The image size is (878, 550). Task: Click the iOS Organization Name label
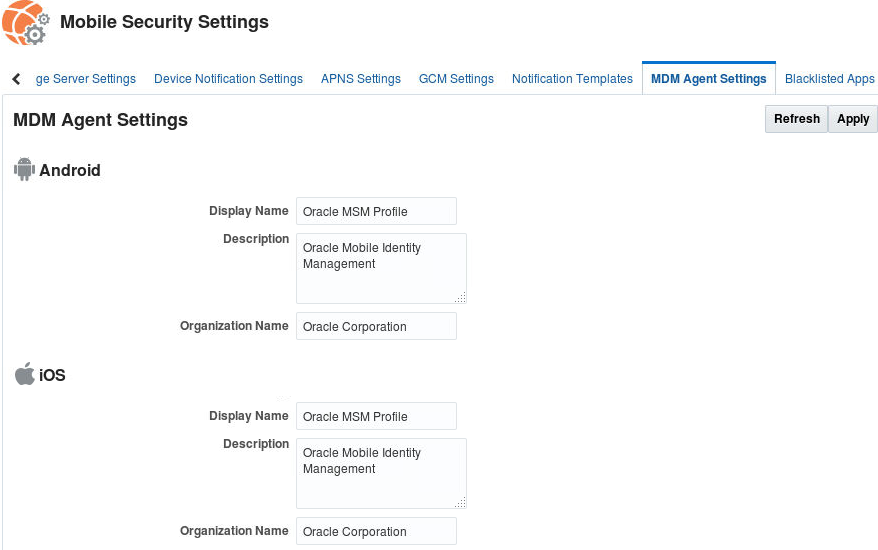(234, 531)
